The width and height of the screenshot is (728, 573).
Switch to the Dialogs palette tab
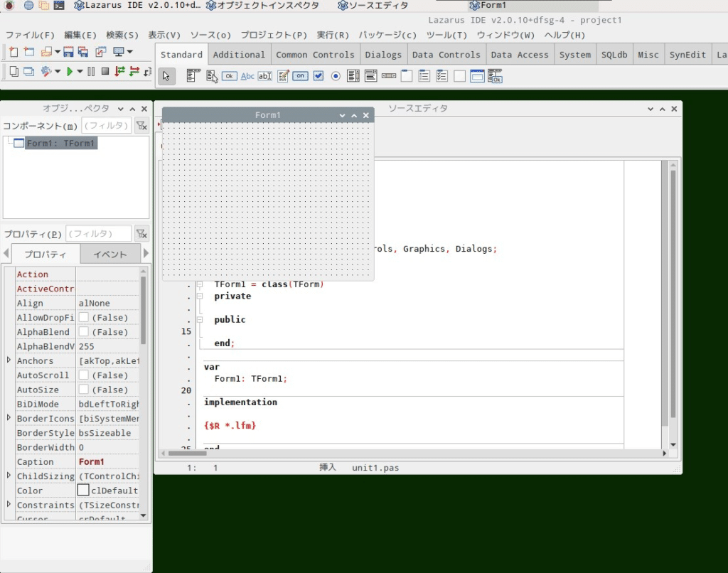383,55
